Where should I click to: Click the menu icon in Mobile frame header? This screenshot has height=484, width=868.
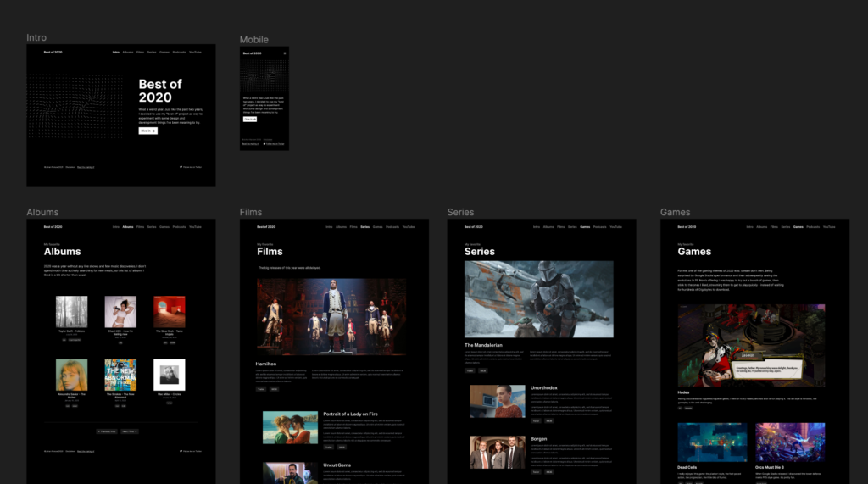[x=285, y=53]
